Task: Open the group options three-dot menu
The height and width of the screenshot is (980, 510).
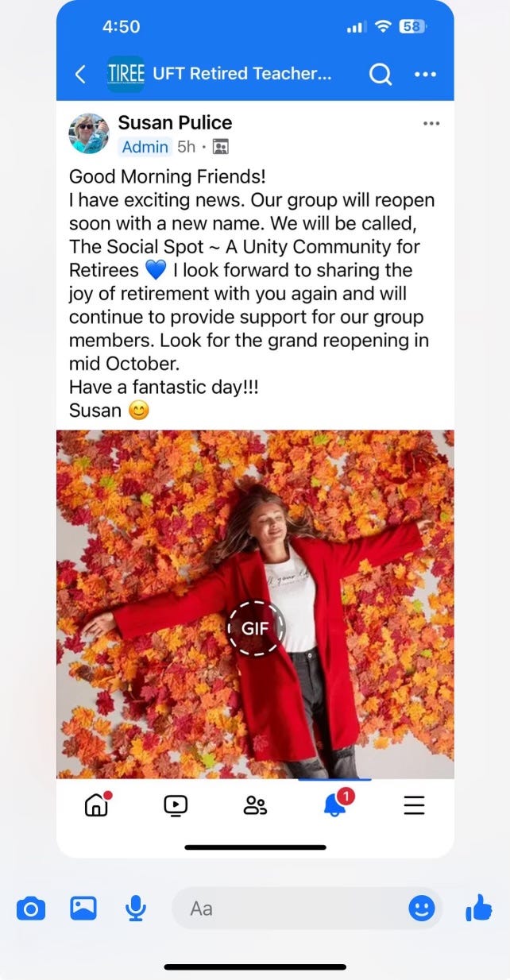Action: coord(426,75)
